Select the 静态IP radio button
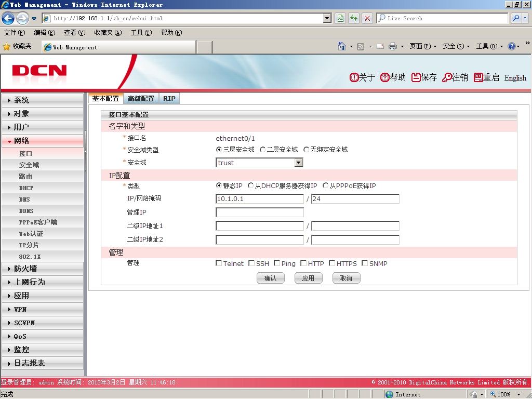Screen dimensions: 532x399 219,185
